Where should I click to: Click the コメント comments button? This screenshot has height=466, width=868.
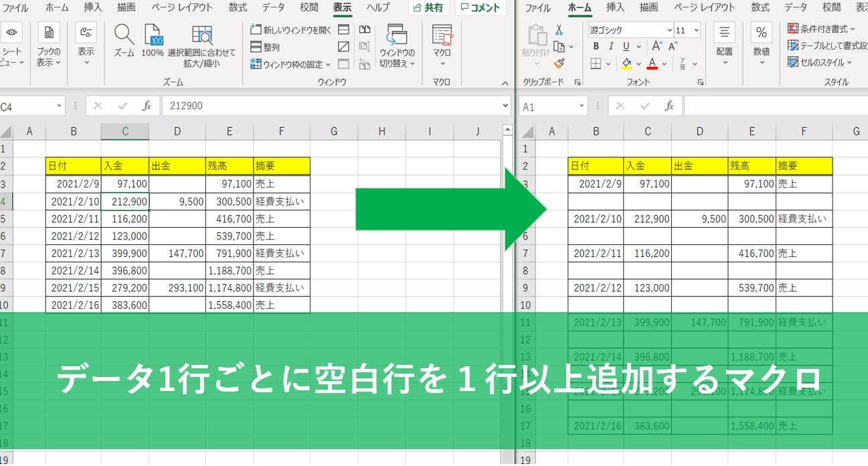coord(480,7)
